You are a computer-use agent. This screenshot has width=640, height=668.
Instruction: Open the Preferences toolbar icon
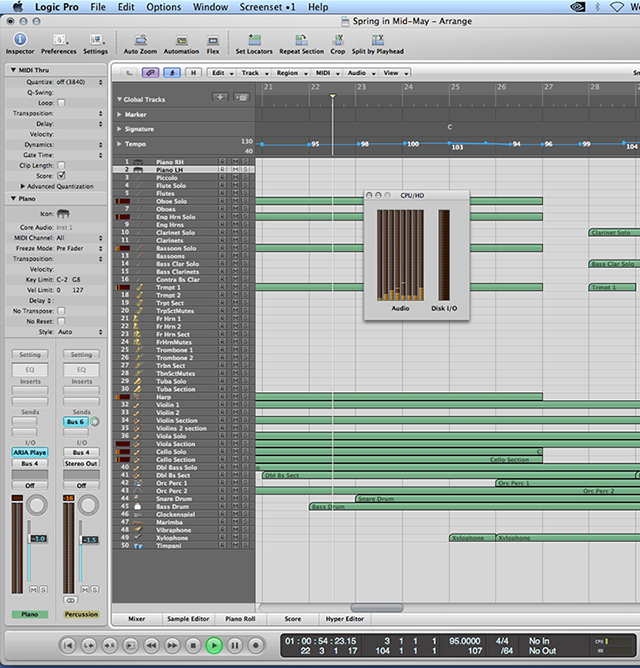(x=59, y=43)
